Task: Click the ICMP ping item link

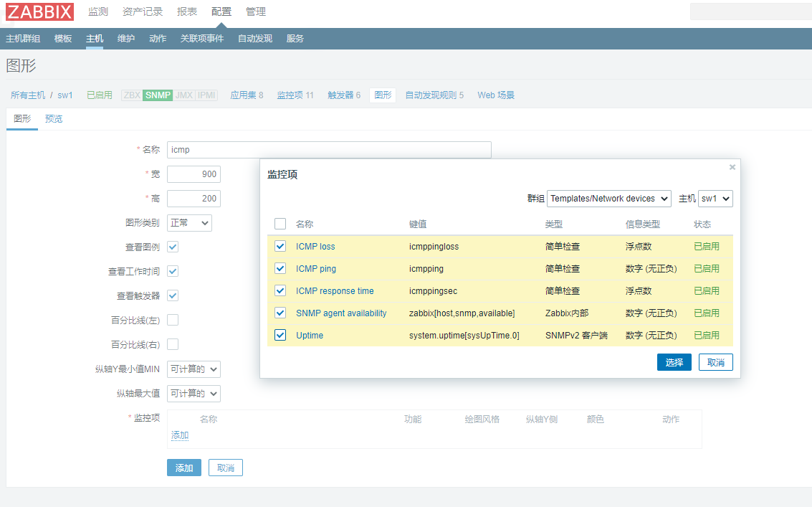Action: [x=316, y=268]
